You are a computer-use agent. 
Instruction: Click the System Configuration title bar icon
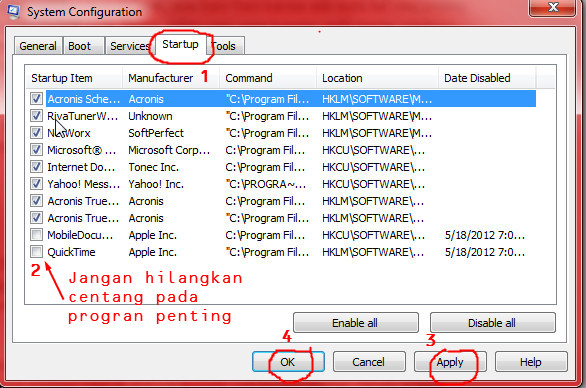[x=13, y=11]
